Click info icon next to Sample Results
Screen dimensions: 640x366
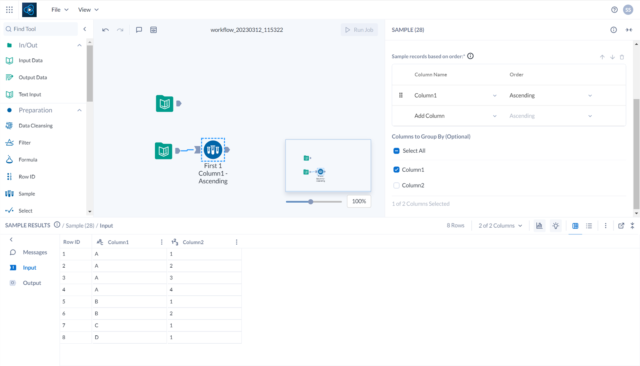(x=57, y=225)
